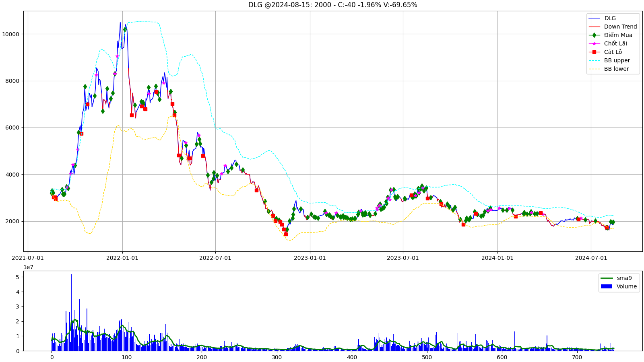The height and width of the screenshot is (362, 644).
Task: Click the green sma9 legend line sample
Action: point(606,278)
